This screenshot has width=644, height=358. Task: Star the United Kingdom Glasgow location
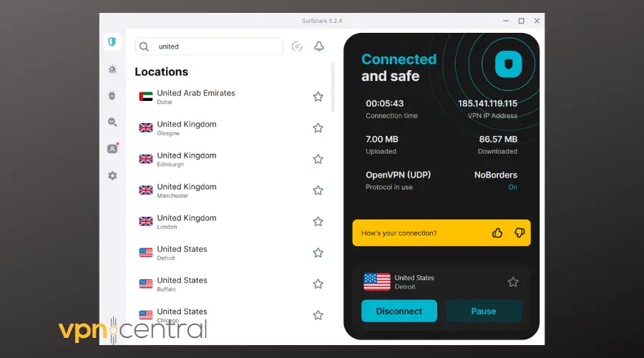click(x=318, y=128)
